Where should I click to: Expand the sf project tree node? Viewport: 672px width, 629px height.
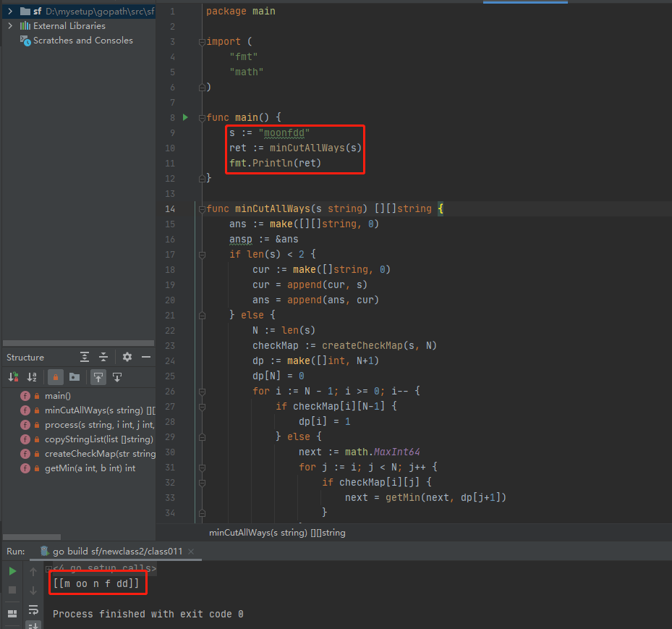(x=10, y=11)
